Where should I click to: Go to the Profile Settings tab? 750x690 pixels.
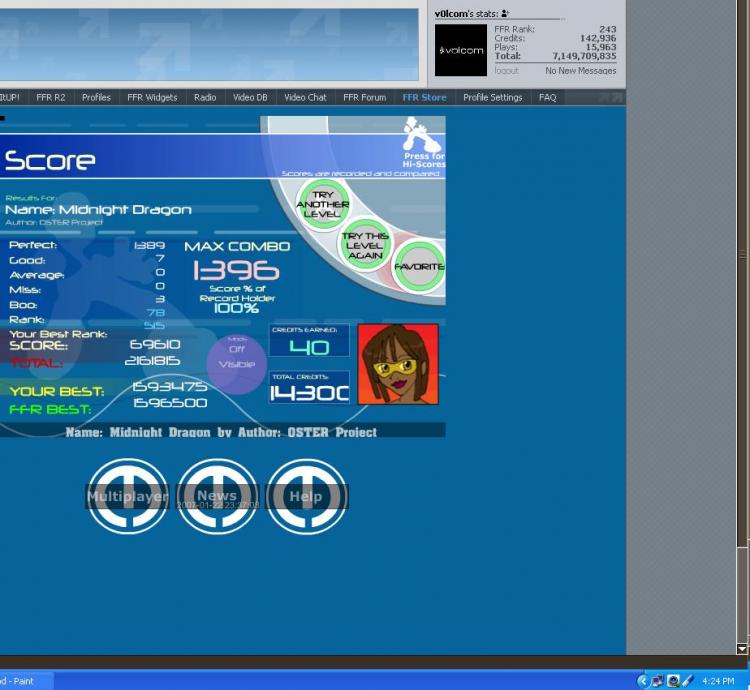click(x=492, y=97)
